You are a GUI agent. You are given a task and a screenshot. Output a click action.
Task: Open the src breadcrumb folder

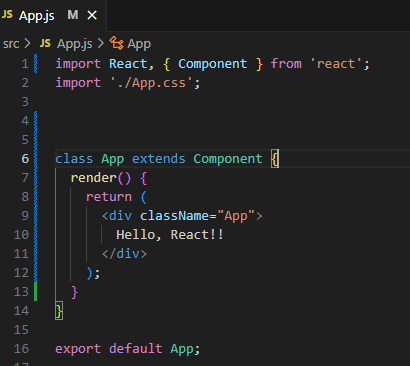tap(11, 44)
